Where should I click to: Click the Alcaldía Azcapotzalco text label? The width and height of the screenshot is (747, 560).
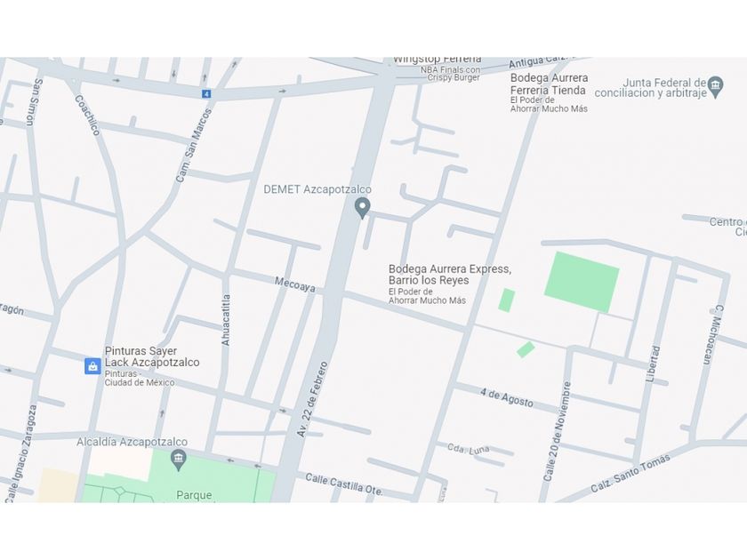tap(132, 442)
